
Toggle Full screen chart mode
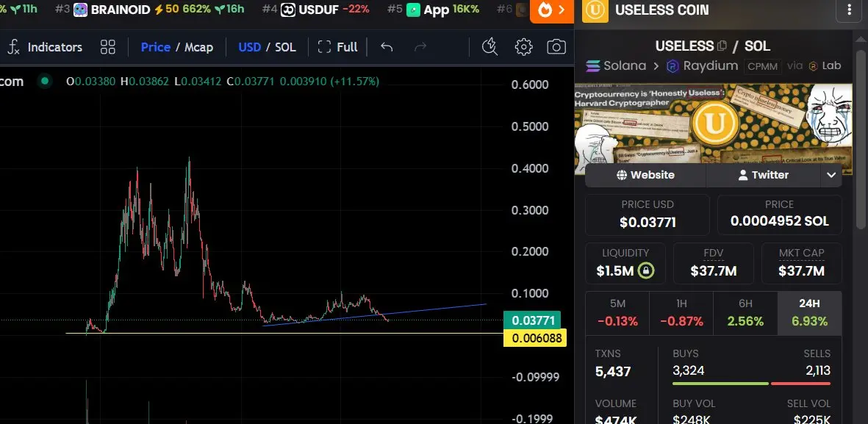(337, 47)
